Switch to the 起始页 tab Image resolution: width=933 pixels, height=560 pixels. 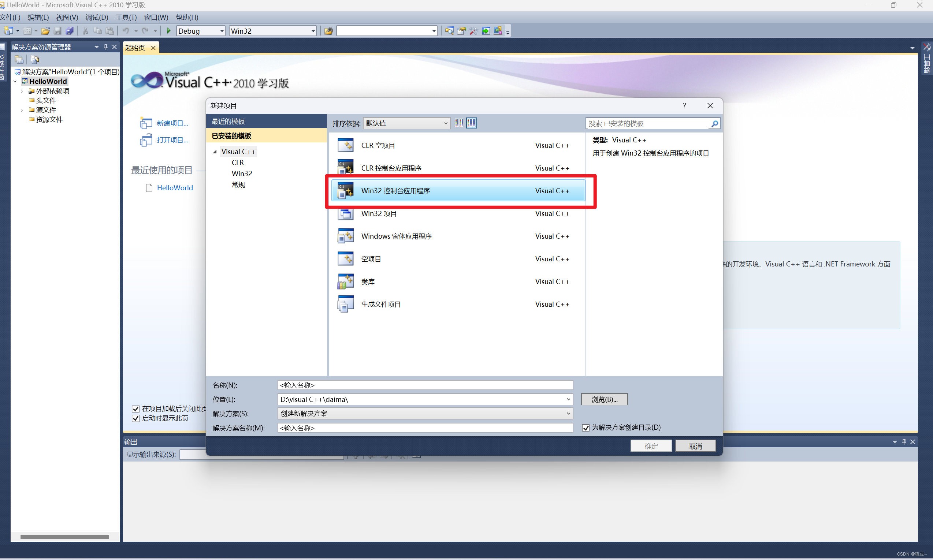click(x=134, y=48)
